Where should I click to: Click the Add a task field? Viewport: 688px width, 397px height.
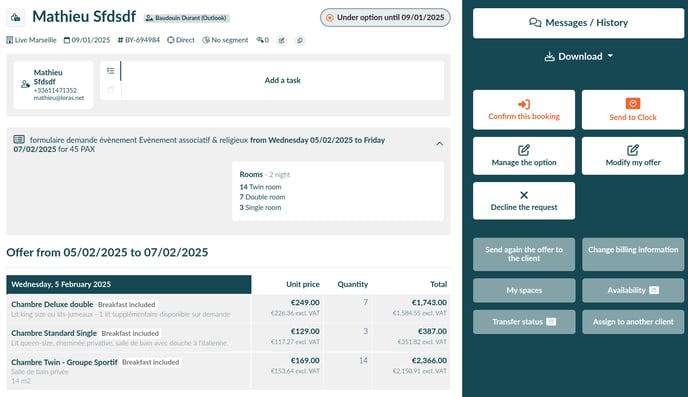pyautogui.click(x=283, y=80)
